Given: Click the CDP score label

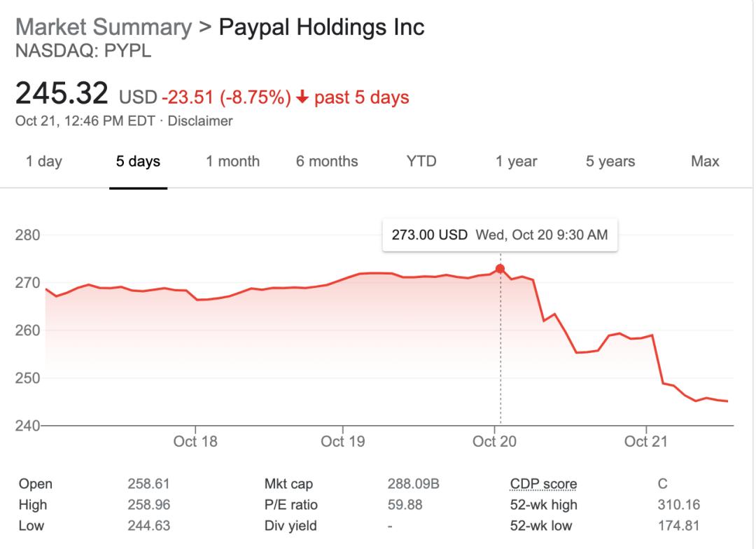Looking at the screenshot, I should click(543, 484).
